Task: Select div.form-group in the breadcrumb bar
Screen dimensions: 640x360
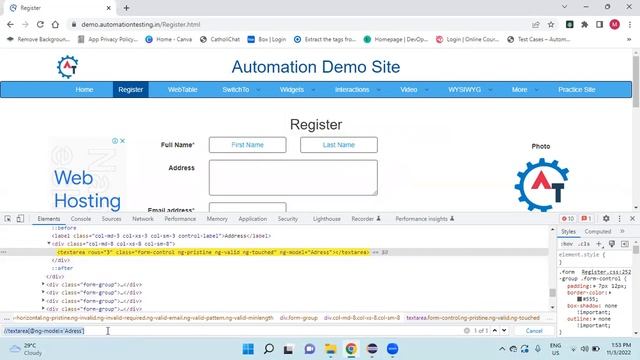Action: click(x=298, y=318)
